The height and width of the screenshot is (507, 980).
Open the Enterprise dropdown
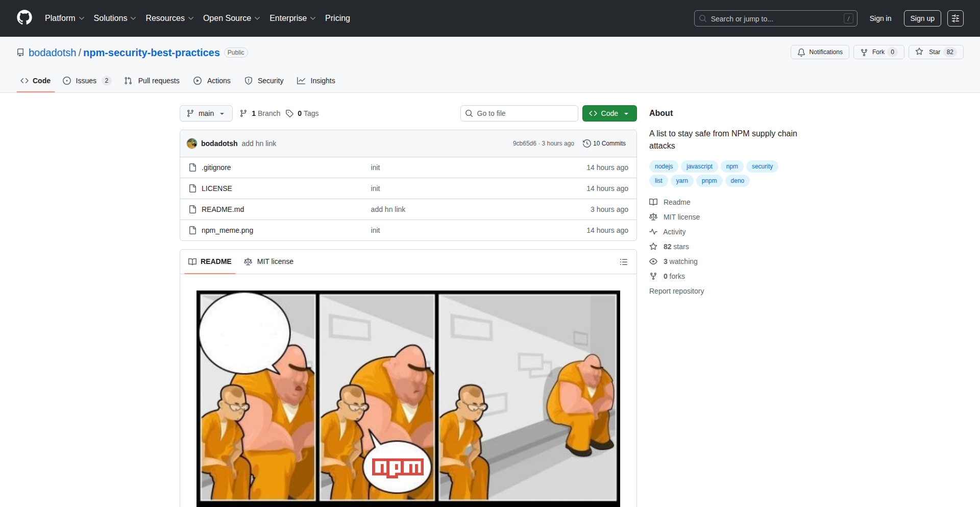pyautogui.click(x=292, y=18)
